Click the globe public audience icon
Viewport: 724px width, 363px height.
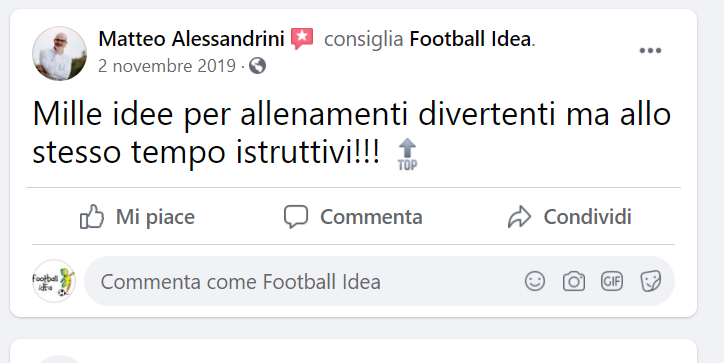[x=257, y=66]
